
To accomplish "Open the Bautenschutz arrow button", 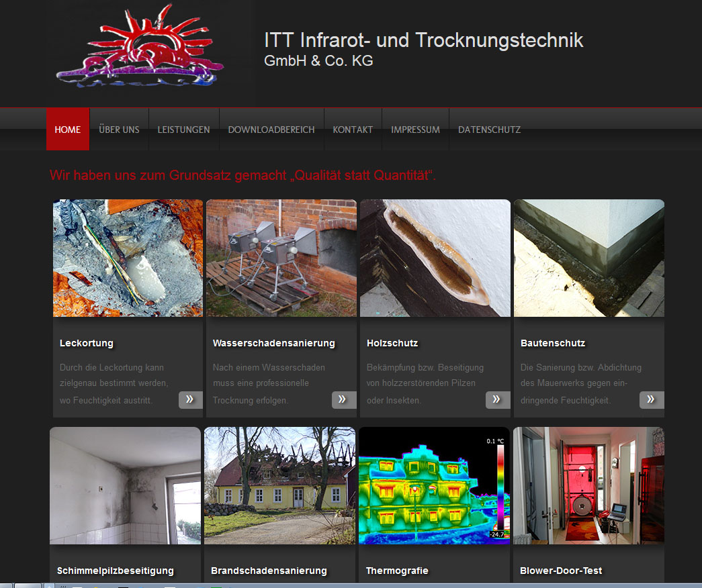I will (652, 399).
